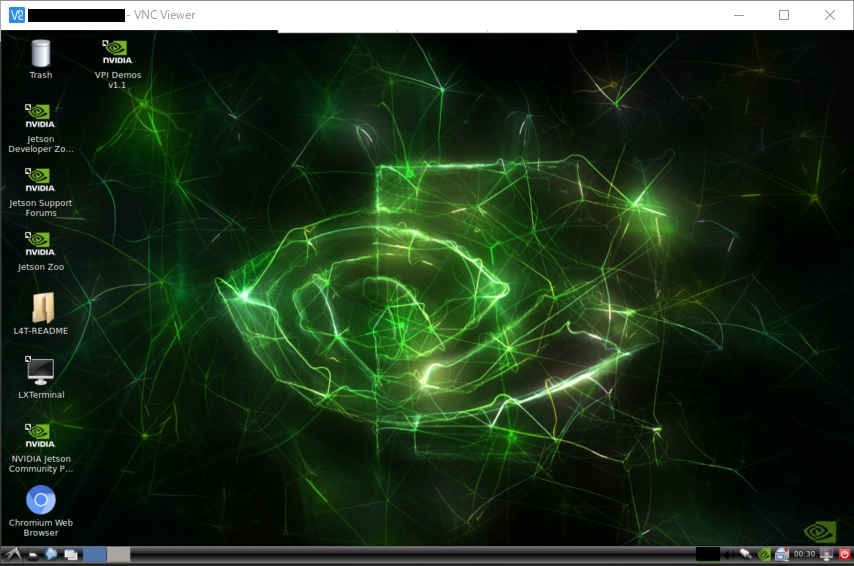The height and width of the screenshot is (566, 854).
Task: Open the network connection plug icon in tray
Action: (746, 555)
